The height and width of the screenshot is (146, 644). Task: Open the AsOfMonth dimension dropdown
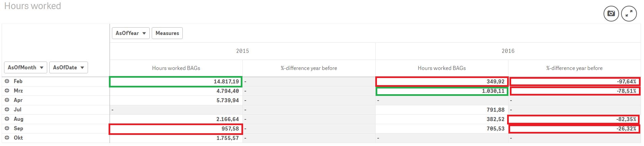(26, 68)
